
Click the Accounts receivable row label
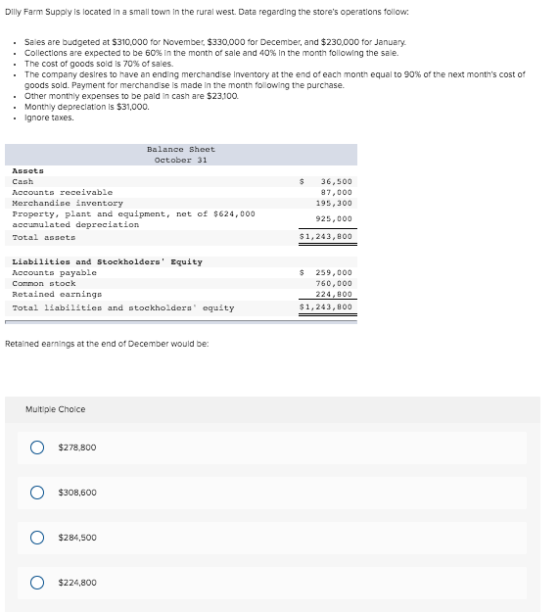click(x=62, y=192)
